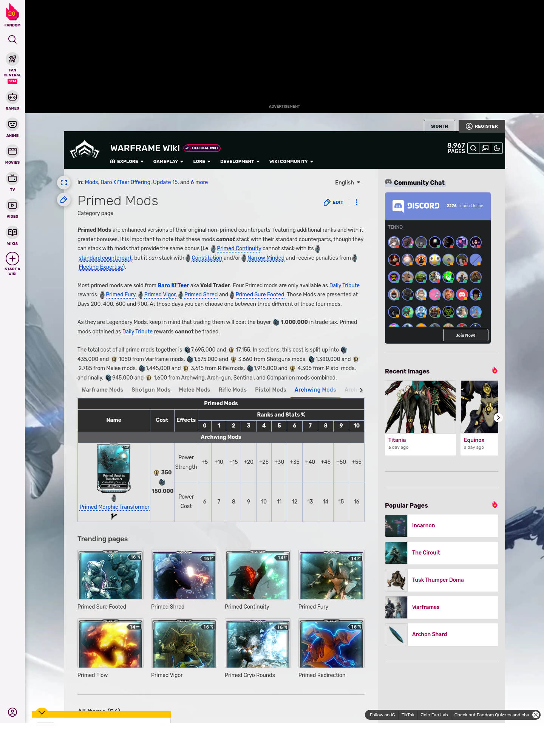Click Join Fan Lab in bottom bar
Screen dimensions: 544x756
coord(434,715)
